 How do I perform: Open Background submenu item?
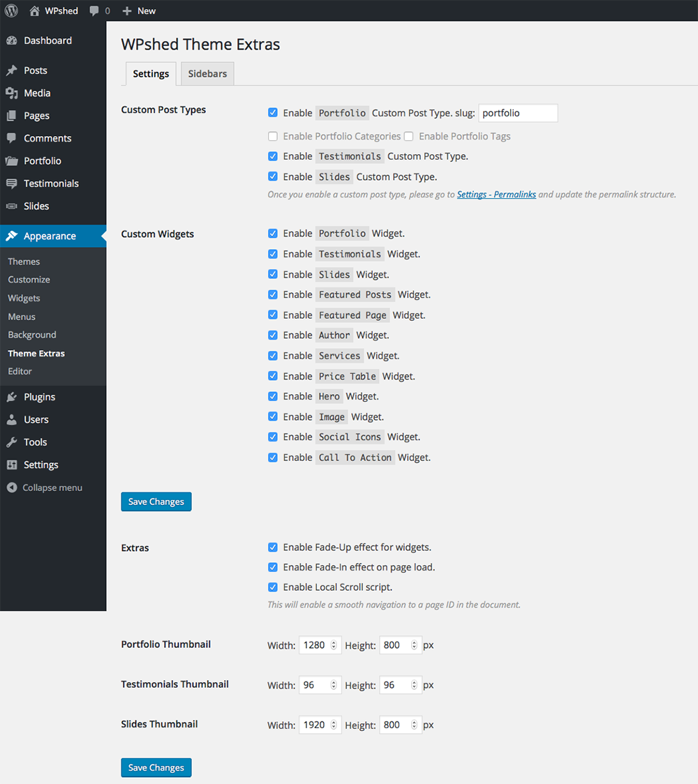coord(32,335)
